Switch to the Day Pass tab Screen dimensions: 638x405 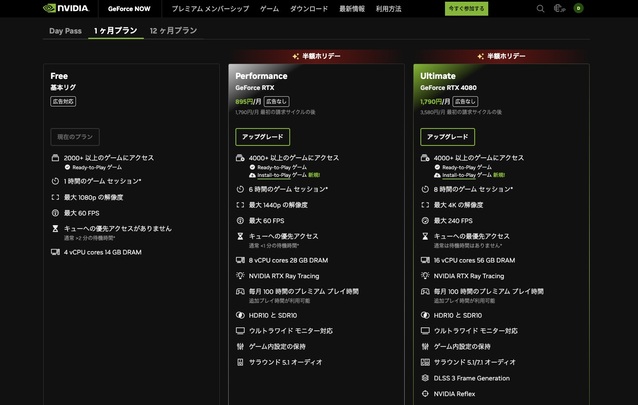65,31
